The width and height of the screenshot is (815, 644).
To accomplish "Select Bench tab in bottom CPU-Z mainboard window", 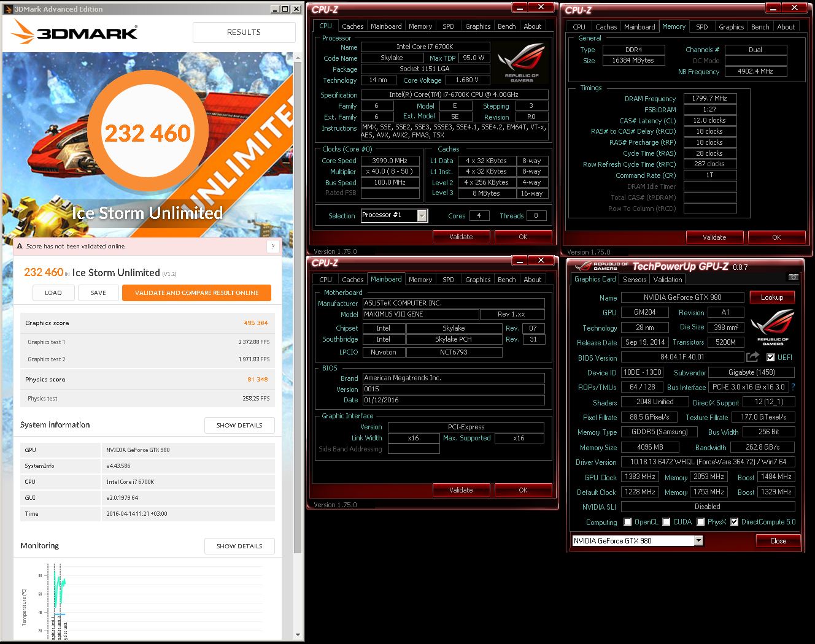I will tap(506, 280).
